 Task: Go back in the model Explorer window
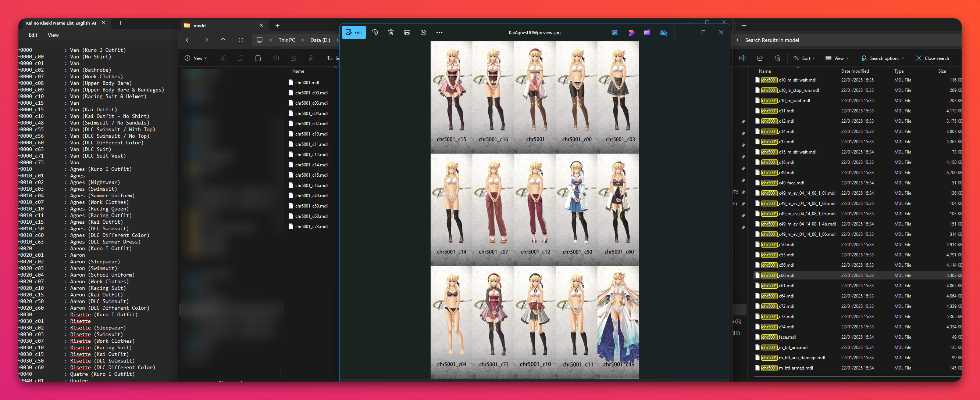pyautogui.click(x=188, y=40)
